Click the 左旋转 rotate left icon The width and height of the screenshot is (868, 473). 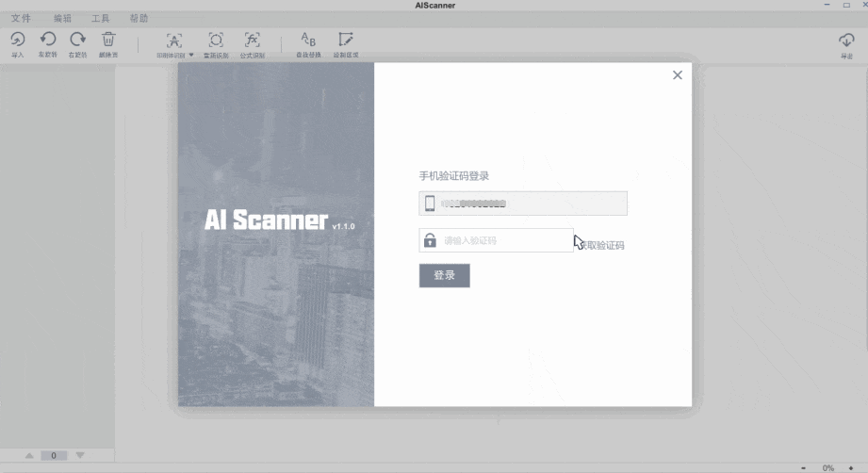pyautogui.click(x=48, y=40)
